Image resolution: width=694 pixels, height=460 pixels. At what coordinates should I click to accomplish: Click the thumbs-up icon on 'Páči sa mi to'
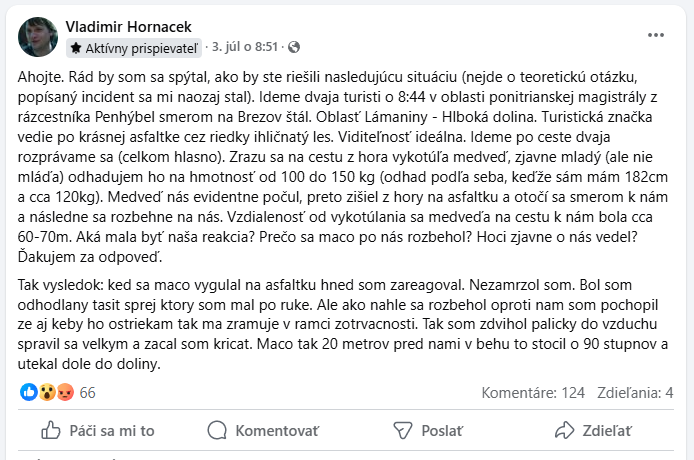(50, 430)
